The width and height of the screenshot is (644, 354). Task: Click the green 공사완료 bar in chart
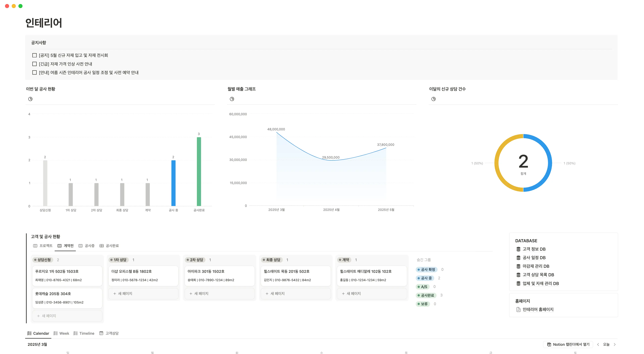tap(199, 172)
